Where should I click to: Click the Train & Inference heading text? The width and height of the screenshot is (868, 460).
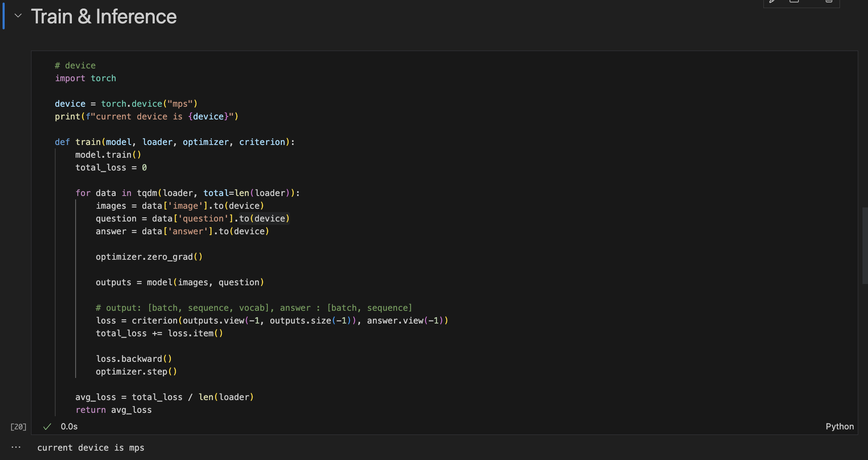[x=104, y=17]
